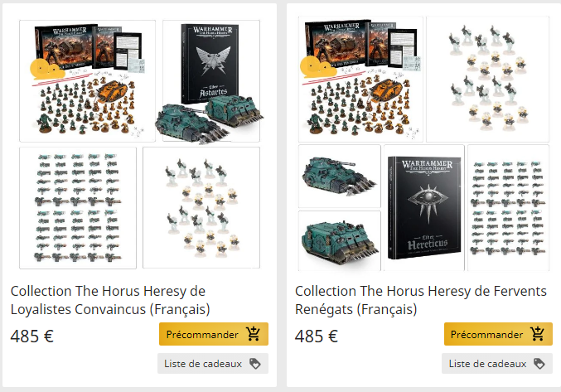View Renégats weapons sprue grid image
The width and height of the screenshot is (561, 392).
(x=509, y=207)
